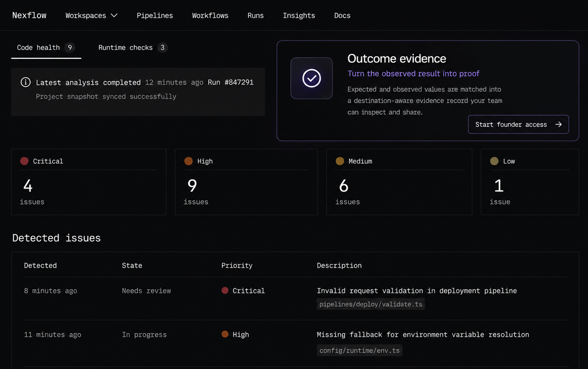The image size is (588, 369).
Task: Open 'Invalid request validation in deployment pipeline' issue
Action: tap(417, 291)
